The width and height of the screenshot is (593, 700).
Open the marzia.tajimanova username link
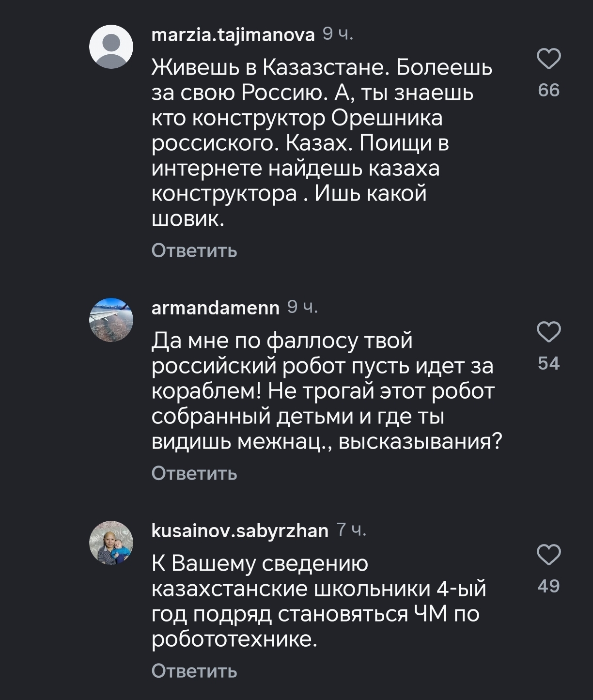pos(233,35)
